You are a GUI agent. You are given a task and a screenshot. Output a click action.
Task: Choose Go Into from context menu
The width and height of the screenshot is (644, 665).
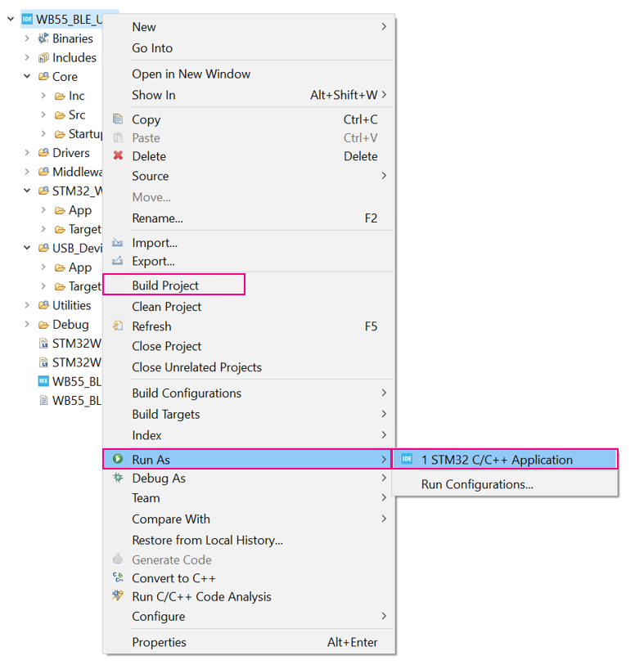[x=249, y=48]
